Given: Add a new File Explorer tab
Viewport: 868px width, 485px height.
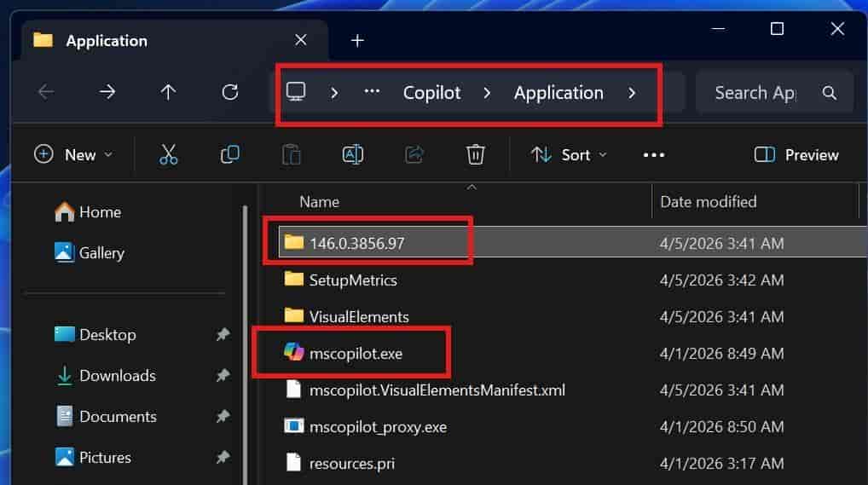Looking at the screenshot, I should coord(357,40).
